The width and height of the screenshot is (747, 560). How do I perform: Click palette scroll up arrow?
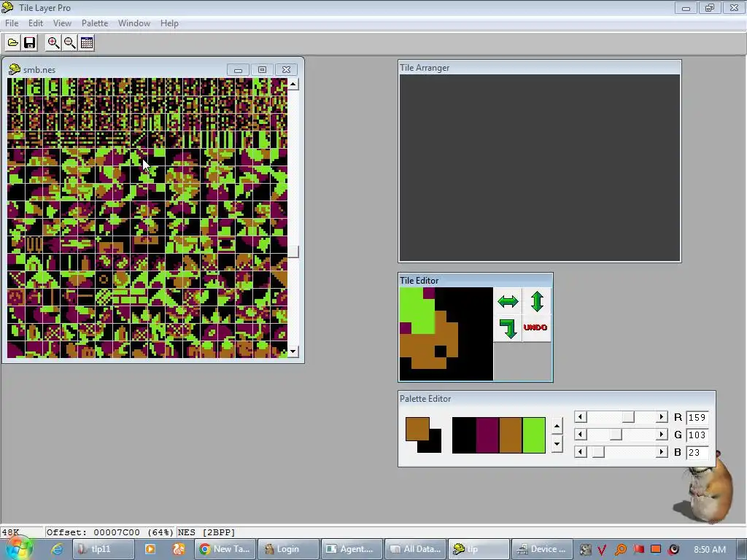557,426
